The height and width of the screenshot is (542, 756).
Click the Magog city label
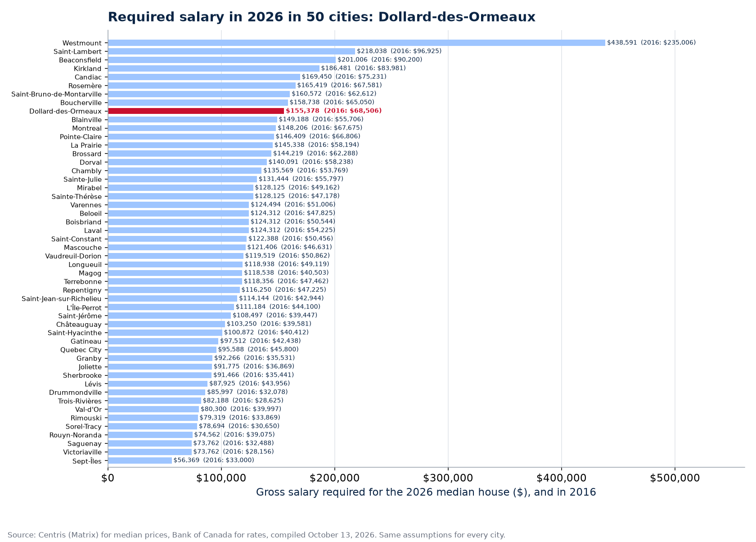(x=90, y=273)
